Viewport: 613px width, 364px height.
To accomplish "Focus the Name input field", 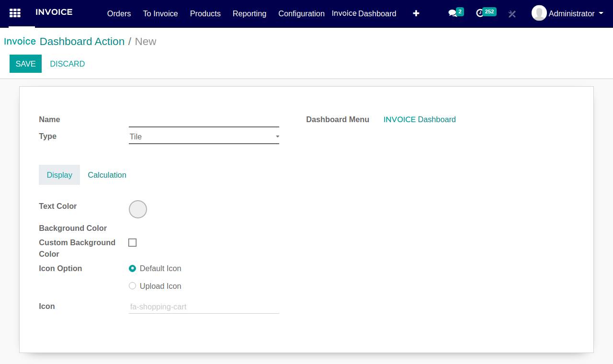I will (204, 120).
